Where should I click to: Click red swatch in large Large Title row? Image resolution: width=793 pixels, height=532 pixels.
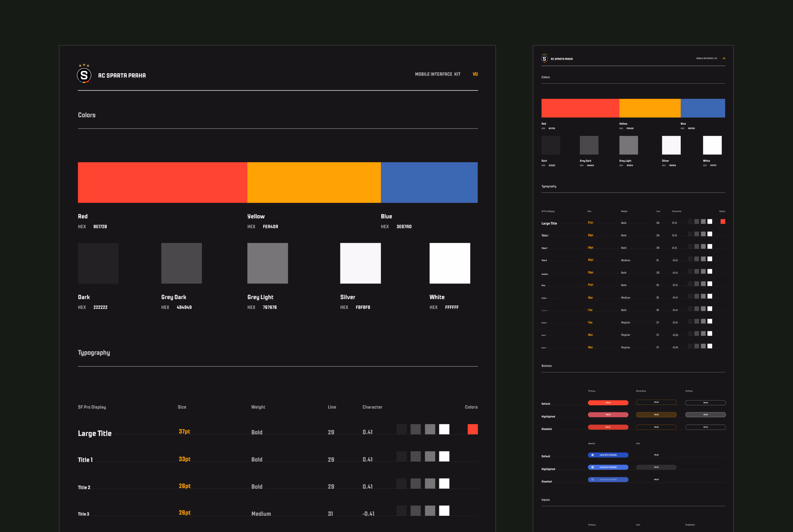point(472,429)
